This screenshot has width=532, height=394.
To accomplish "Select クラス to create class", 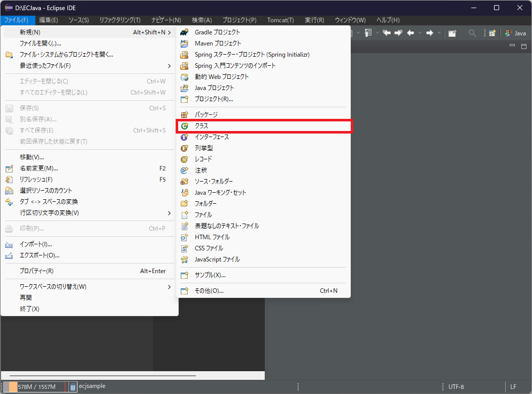I will (x=263, y=126).
